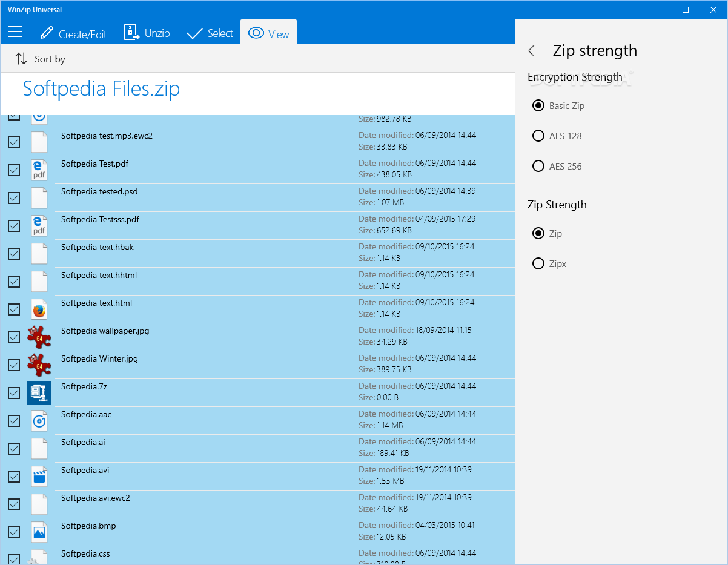This screenshot has height=565, width=728.
Task: Uncheck Softpedia test.mp3.ewc2 checkbox
Action: tap(14, 142)
